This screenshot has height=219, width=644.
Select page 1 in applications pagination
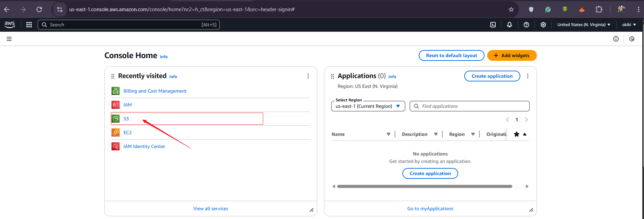pos(517,120)
